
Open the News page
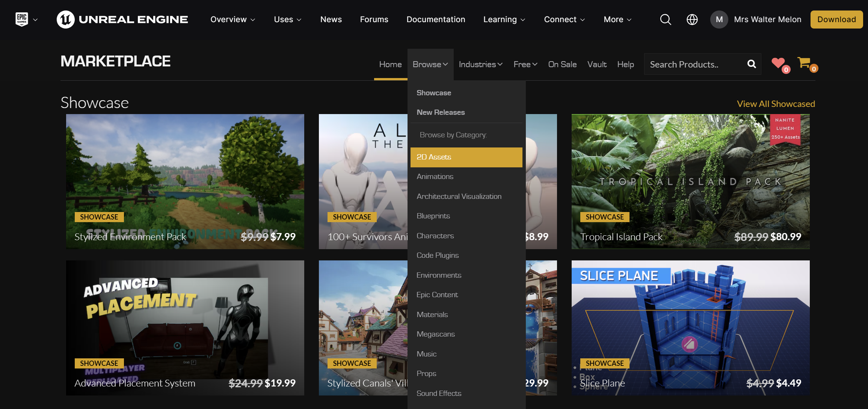click(x=331, y=20)
